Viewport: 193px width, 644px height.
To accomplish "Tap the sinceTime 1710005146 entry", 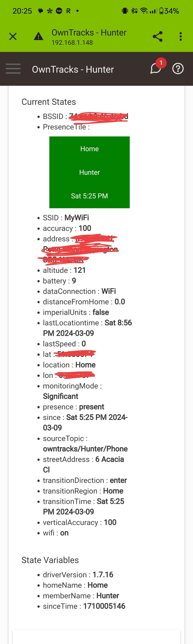I will (x=84, y=606).
